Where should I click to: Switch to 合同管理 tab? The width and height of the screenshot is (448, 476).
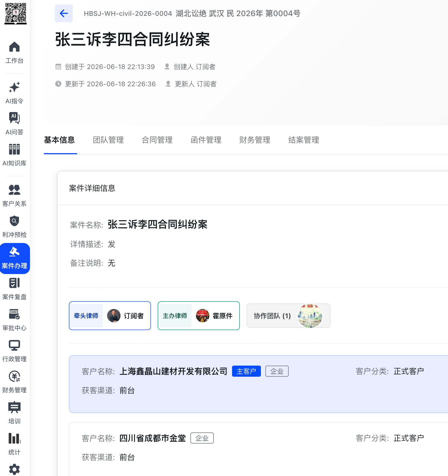point(157,140)
